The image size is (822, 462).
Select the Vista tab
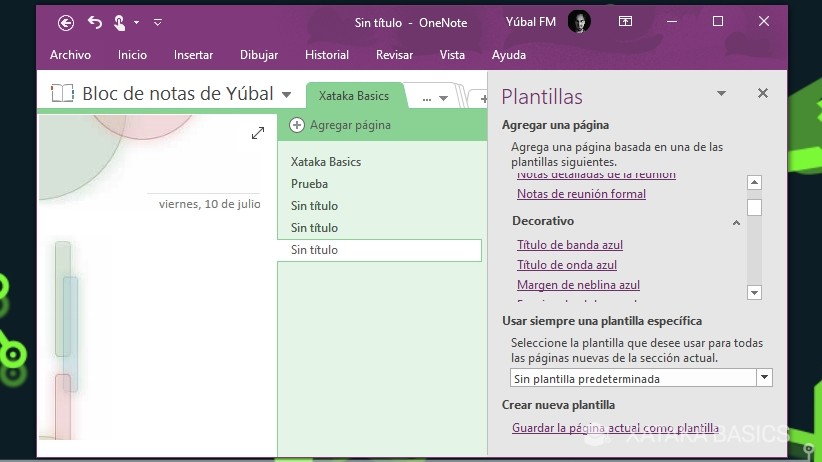(452, 55)
